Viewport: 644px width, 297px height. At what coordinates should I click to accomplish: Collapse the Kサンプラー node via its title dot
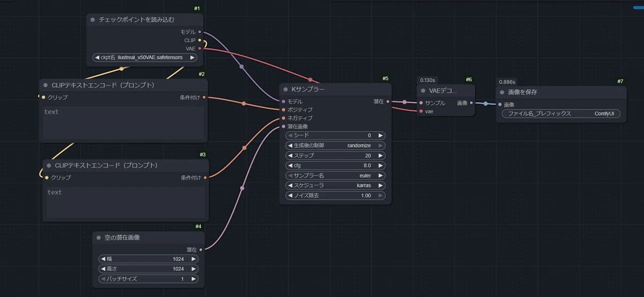(x=286, y=89)
